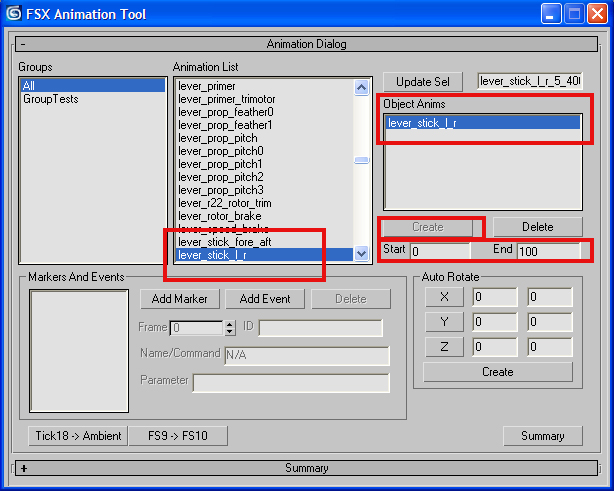Select lever_r22_rotor_trim animation
The image size is (614, 491).
[x=264, y=203]
